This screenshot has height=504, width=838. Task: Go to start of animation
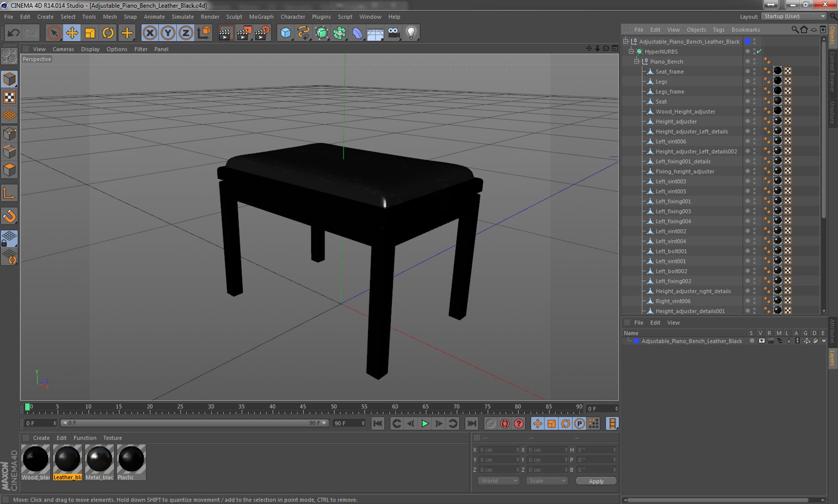[x=378, y=423]
